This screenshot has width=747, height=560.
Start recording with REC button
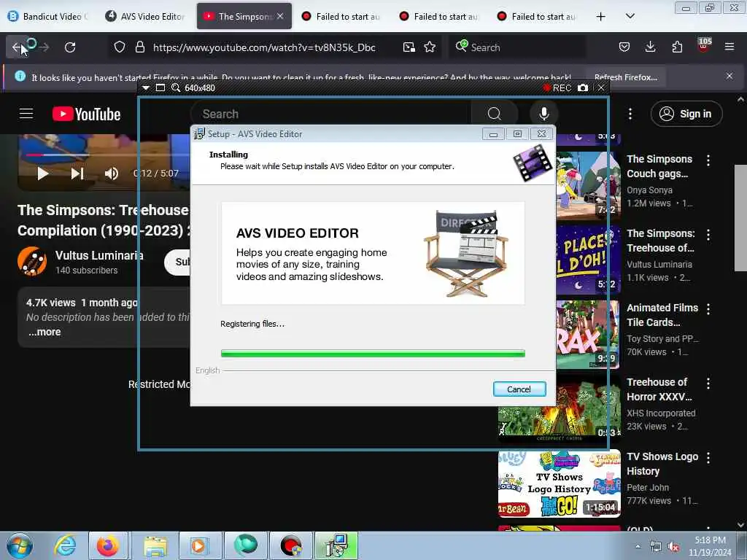click(x=557, y=88)
